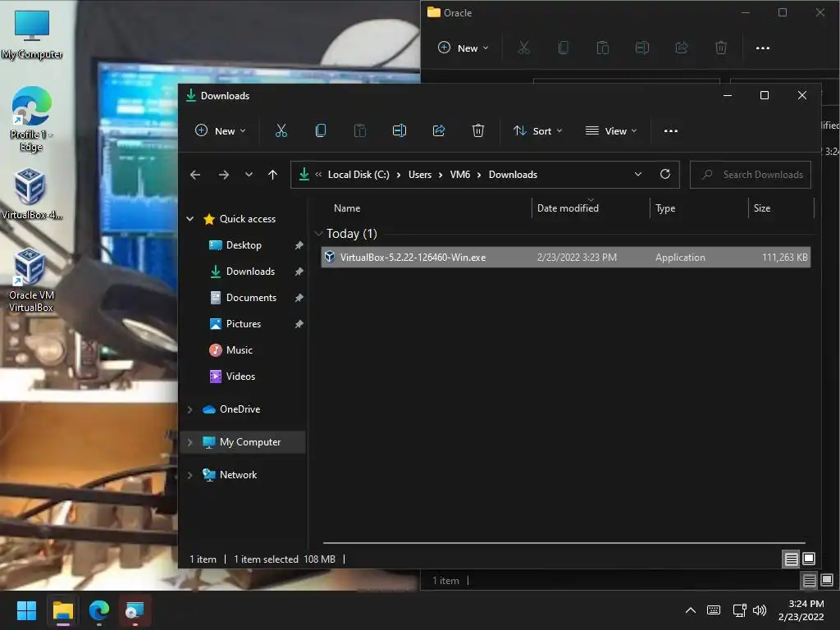This screenshot has width=840, height=630.
Task: Switch Downloads window to details view
Action: coord(791,559)
